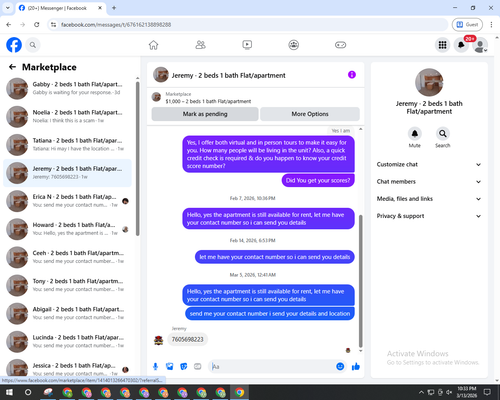Search in conversation magnifier icon

pyautogui.click(x=442, y=134)
